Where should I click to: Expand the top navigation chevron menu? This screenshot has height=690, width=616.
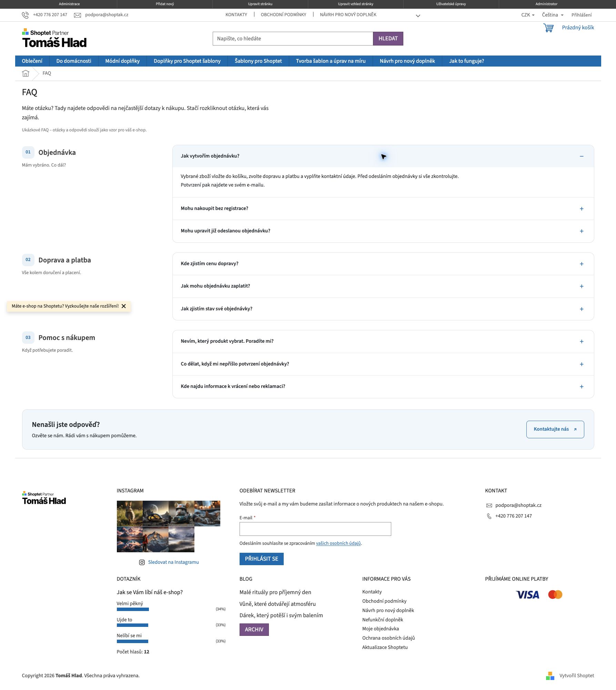tap(418, 16)
